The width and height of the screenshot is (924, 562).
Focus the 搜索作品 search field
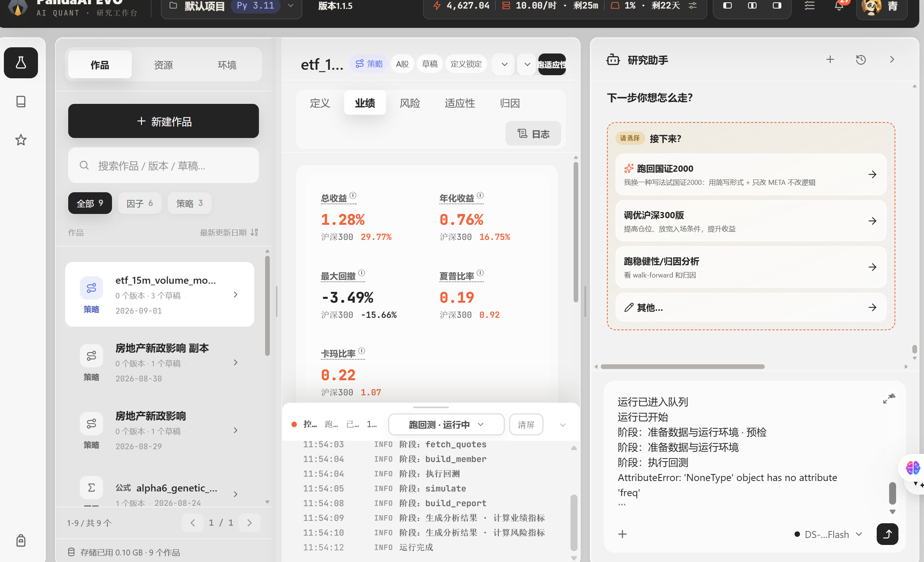coord(163,165)
